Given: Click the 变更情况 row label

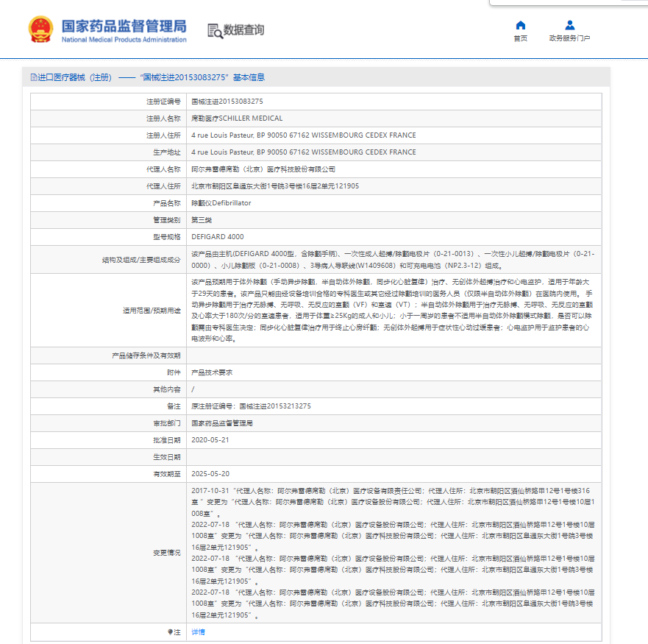Looking at the screenshot, I should pos(166,553).
